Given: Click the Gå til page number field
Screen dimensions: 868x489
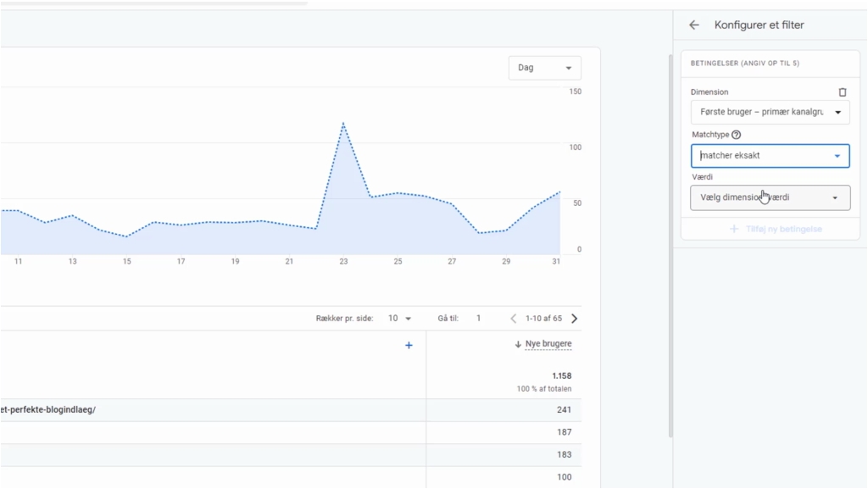Looking at the screenshot, I should pyautogui.click(x=478, y=318).
